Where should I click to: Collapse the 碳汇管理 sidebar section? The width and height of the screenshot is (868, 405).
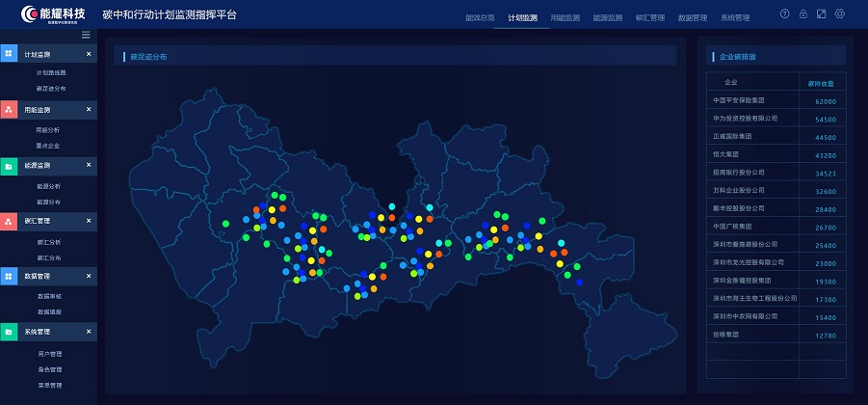(89, 221)
